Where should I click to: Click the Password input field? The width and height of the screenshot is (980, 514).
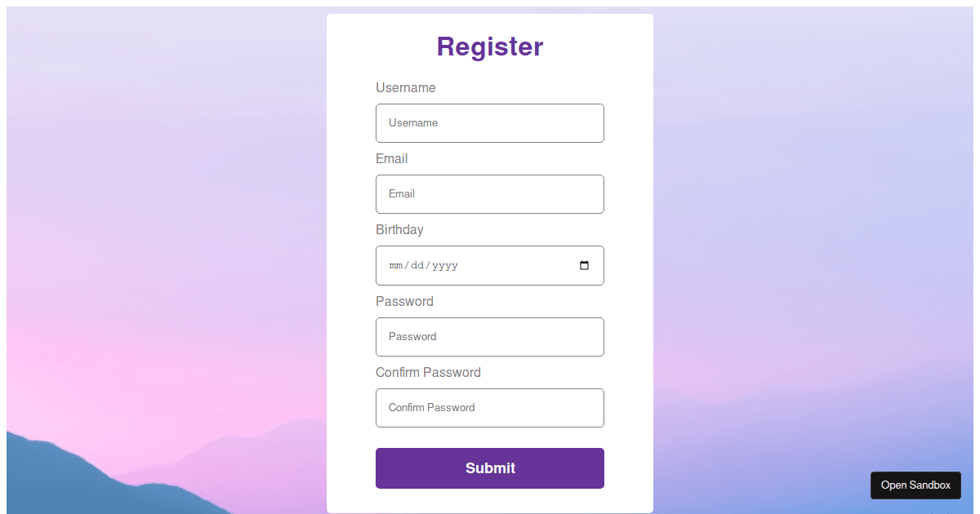coord(490,337)
